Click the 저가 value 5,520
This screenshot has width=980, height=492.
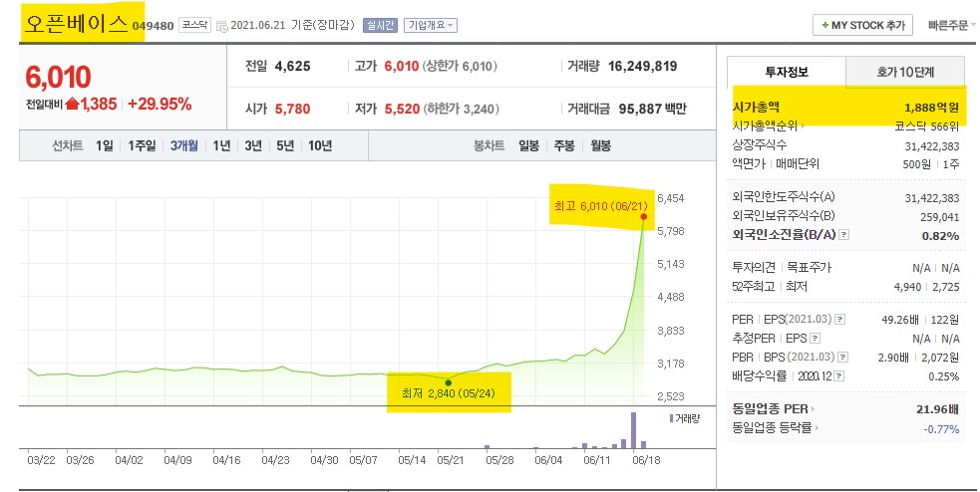(402, 109)
